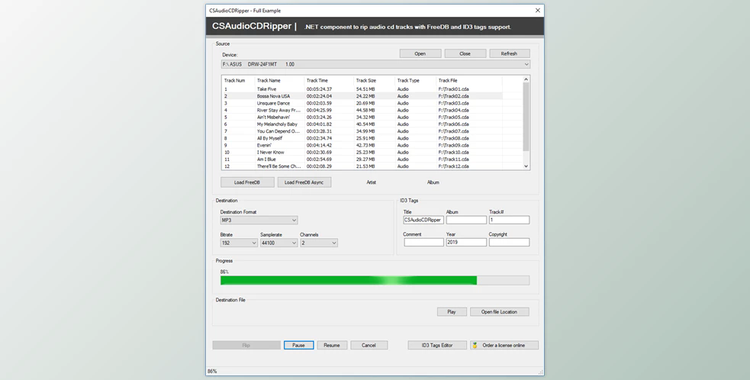Click the Play button
Viewport: 750px width, 380px height.
point(452,312)
